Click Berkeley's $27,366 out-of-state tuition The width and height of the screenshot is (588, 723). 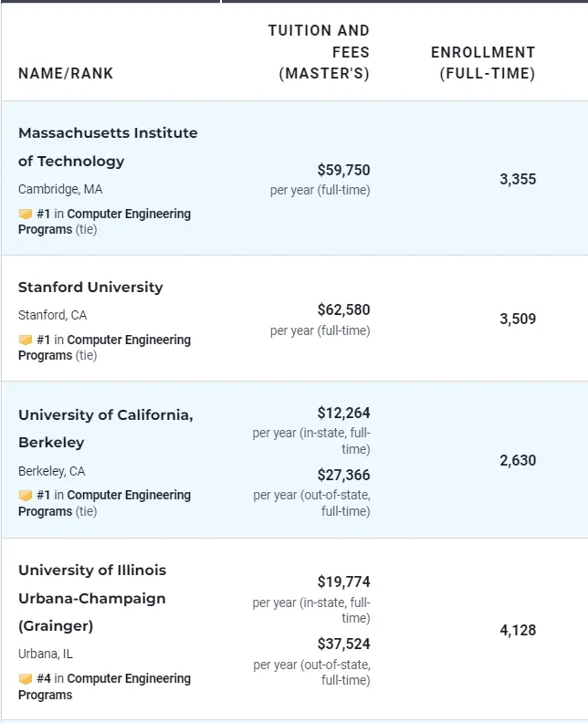point(343,476)
